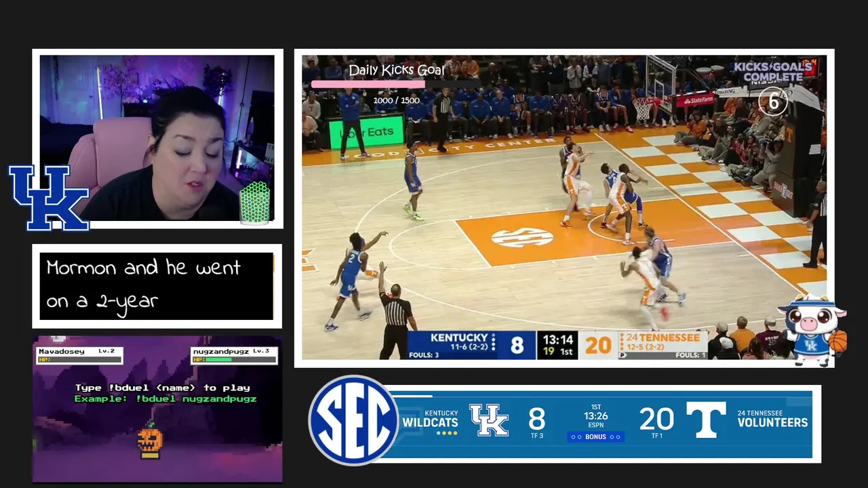Click the round SEC logo
The height and width of the screenshot is (488, 868).
353,420
